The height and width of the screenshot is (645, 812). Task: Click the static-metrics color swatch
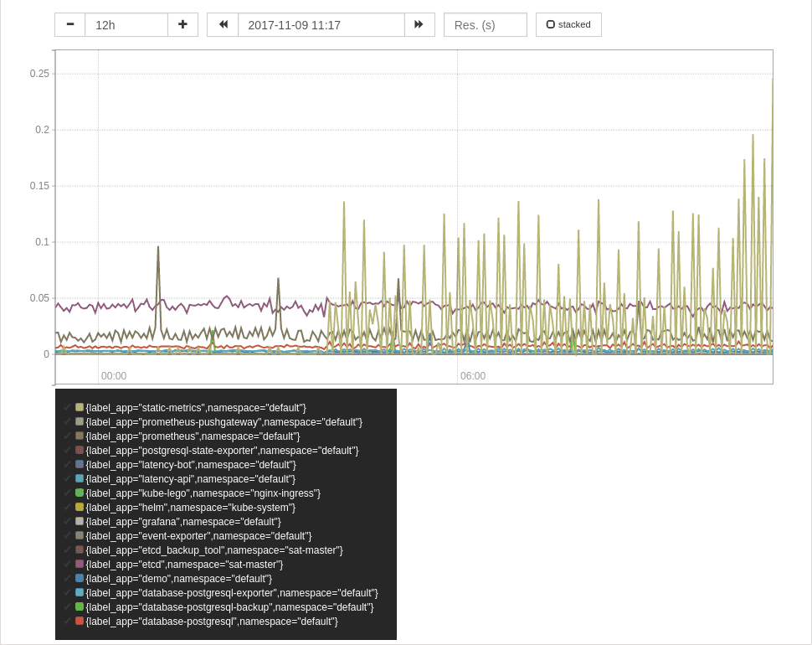[x=80, y=407]
